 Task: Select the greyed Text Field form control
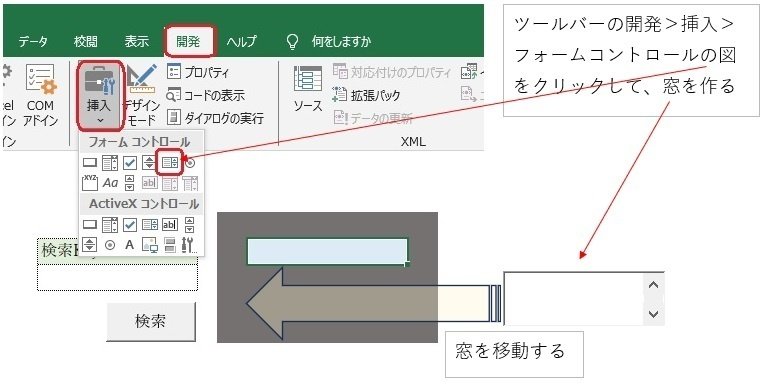(x=150, y=183)
